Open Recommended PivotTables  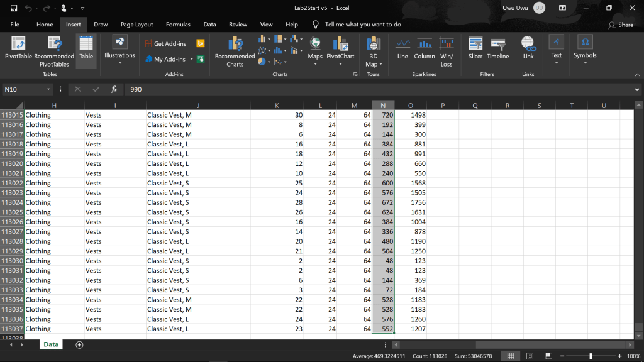tap(54, 52)
